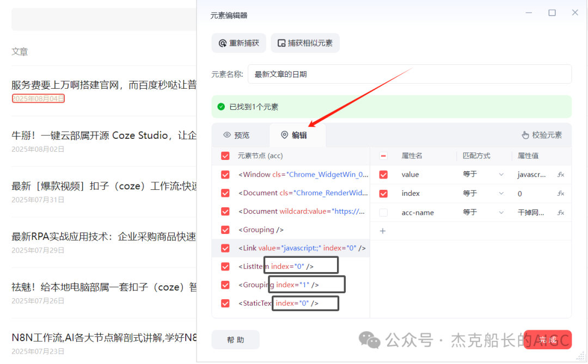Click the search bar in background page

click(104, 19)
